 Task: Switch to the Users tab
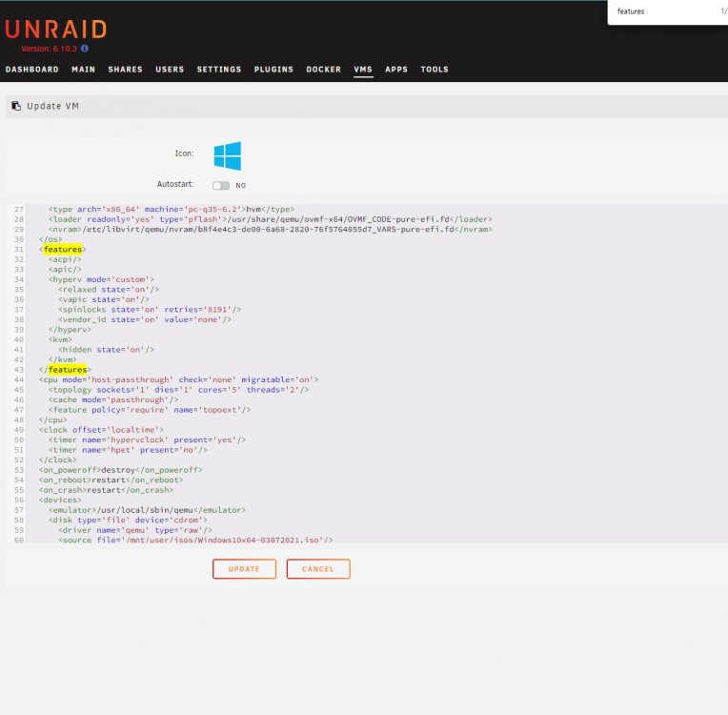[x=170, y=70]
